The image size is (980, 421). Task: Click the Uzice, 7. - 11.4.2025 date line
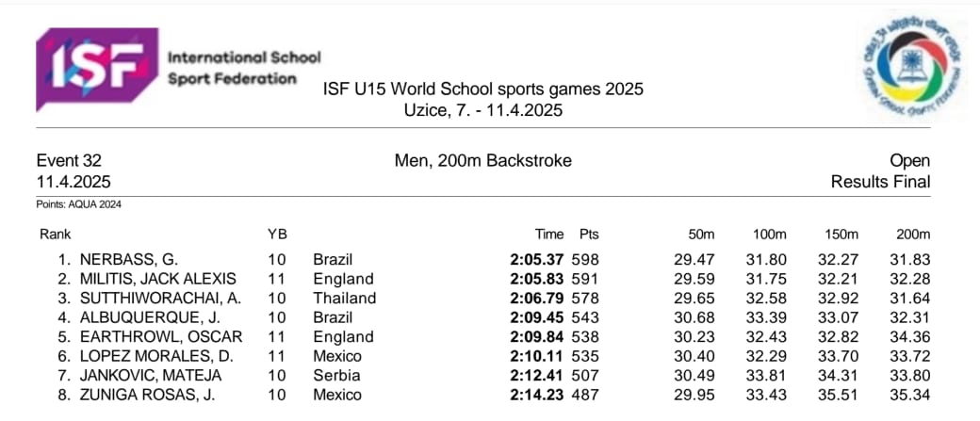point(483,110)
